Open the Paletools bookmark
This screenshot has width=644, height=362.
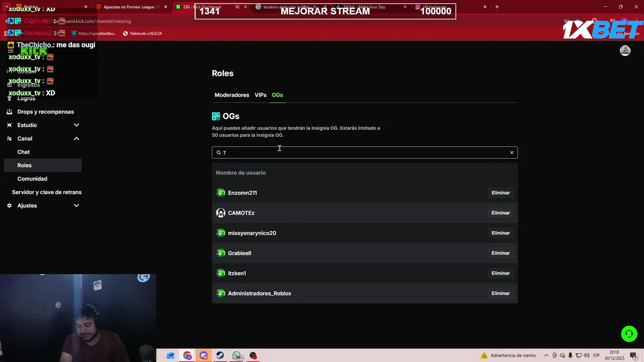142,34
